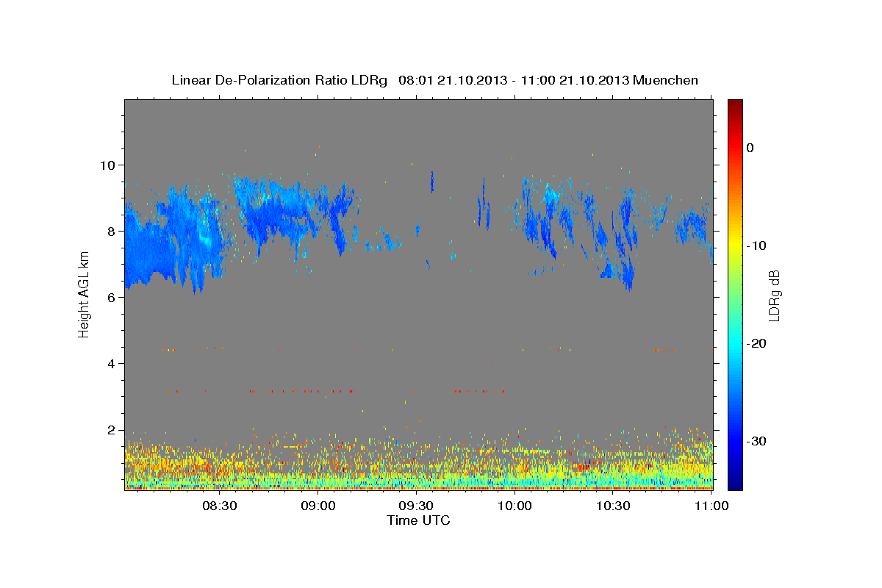
Task: Pick the dark blue bottom of colorbar
Action: 735,484
